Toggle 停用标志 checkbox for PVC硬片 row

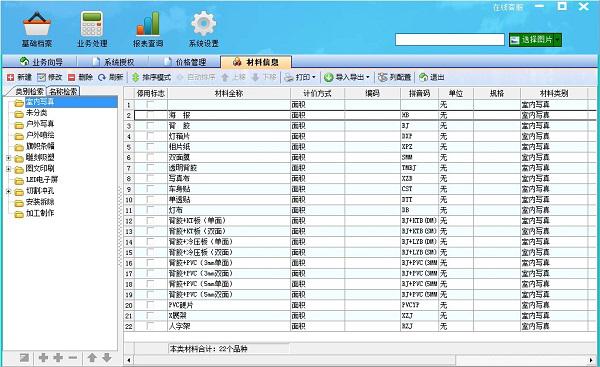click(151, 305)
